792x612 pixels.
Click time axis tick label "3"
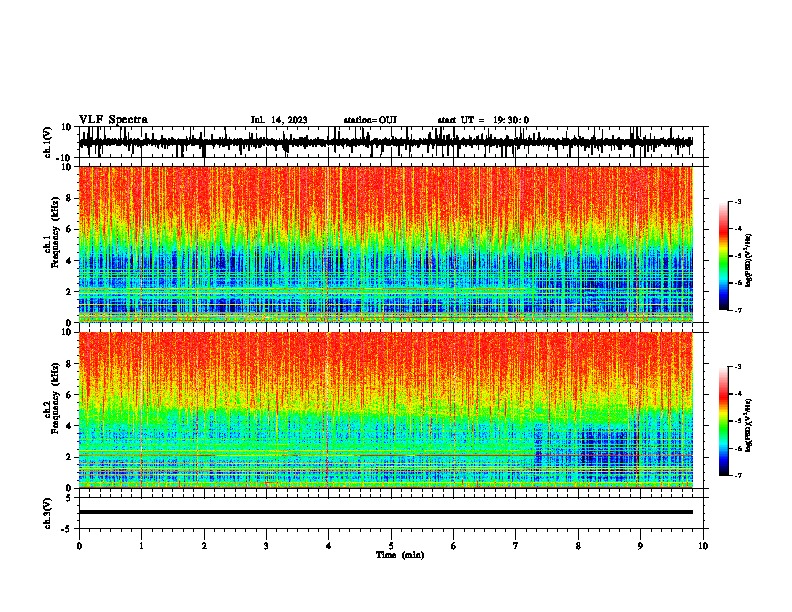point(266,546)
